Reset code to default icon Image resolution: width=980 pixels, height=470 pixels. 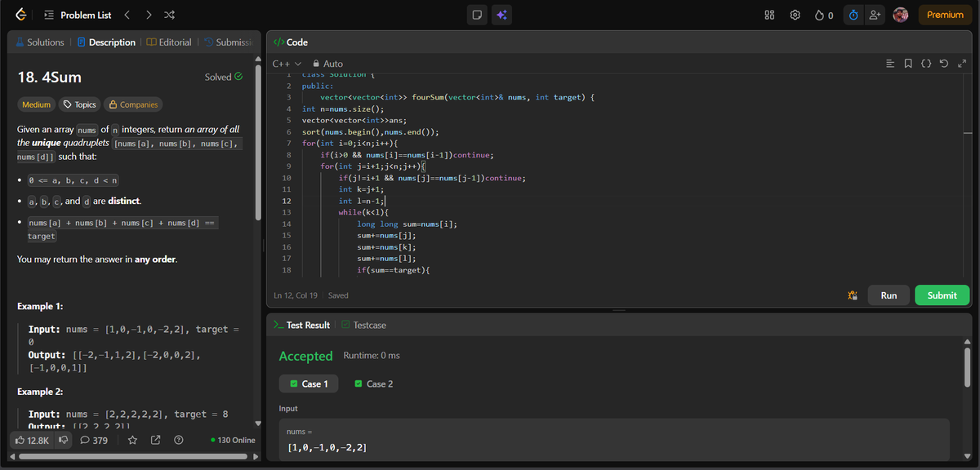(945, 64)
